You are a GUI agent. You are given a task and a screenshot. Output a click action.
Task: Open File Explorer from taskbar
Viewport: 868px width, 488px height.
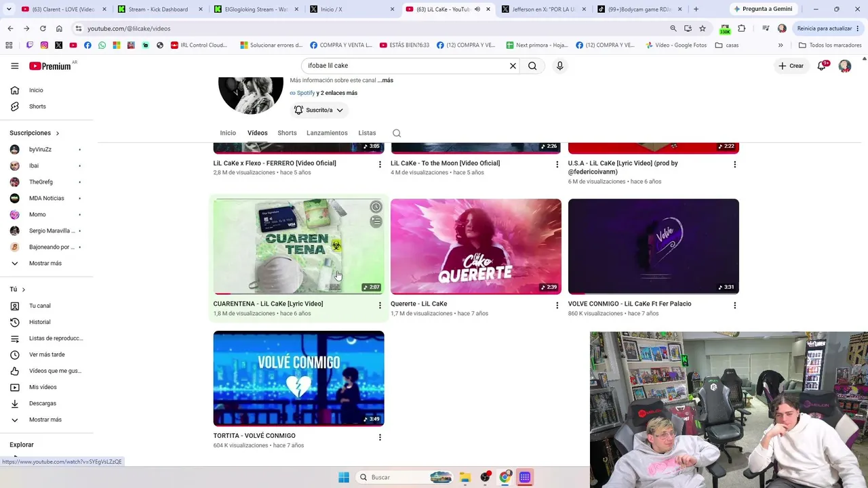(465, 477)
